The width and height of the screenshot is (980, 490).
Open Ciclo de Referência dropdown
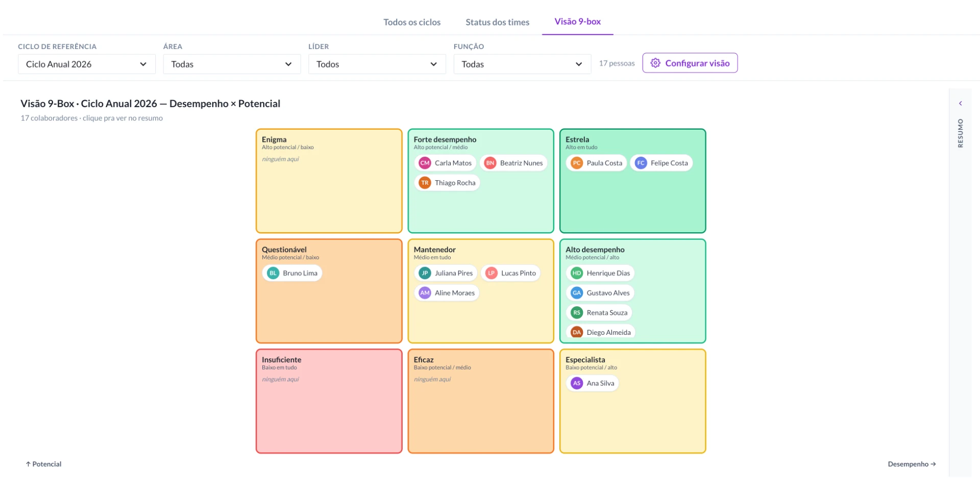[87, 64]
